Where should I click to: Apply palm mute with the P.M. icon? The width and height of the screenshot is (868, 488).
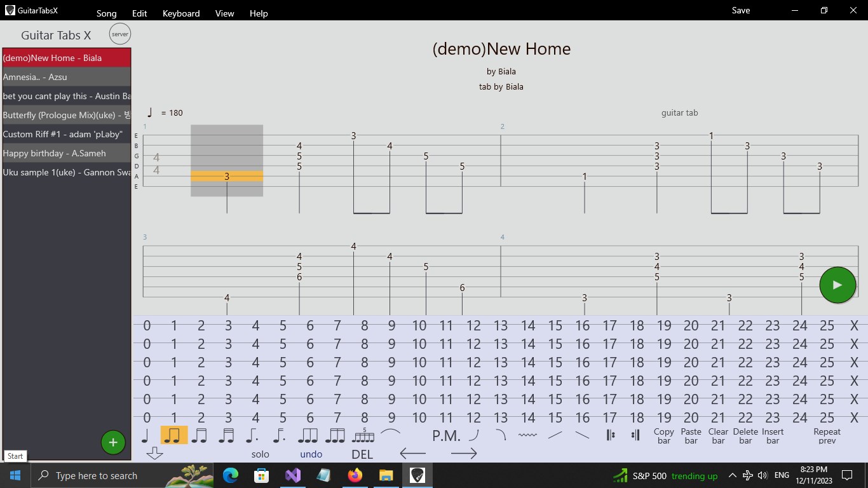(x=447, y=435)
